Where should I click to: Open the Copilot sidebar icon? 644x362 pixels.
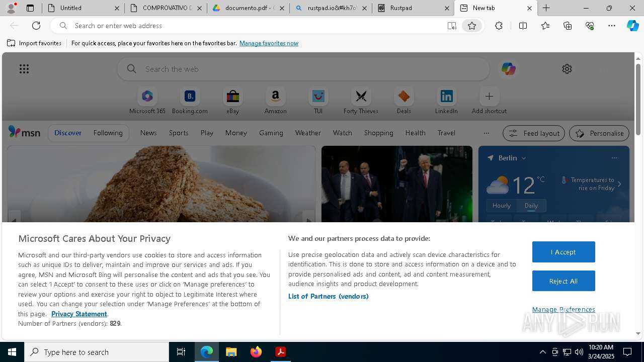tap(632, 26)
